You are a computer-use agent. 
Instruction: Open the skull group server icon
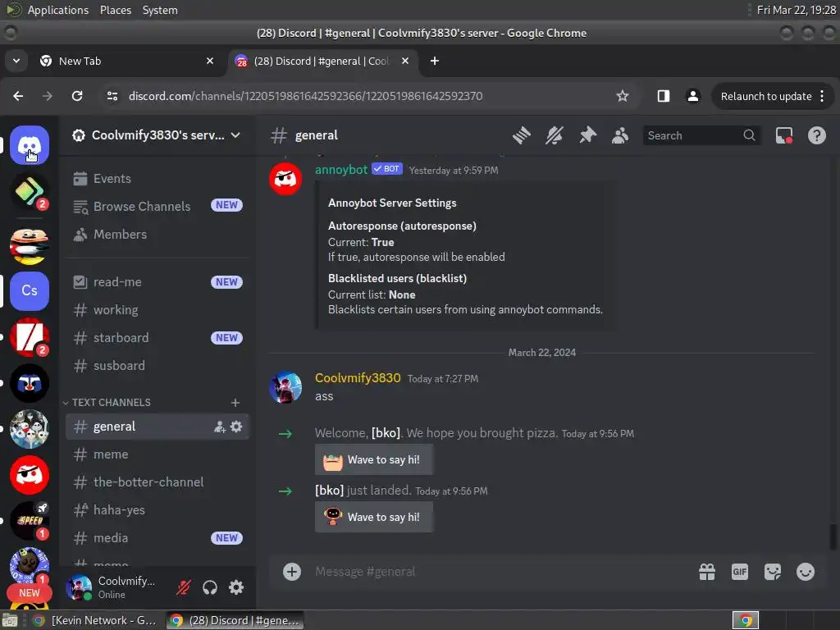point(30,428)
